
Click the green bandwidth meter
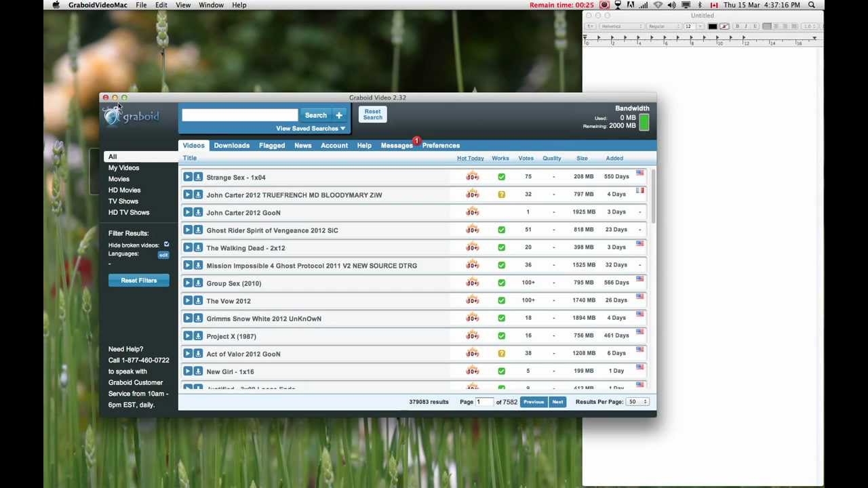click(x=644, y=122)
